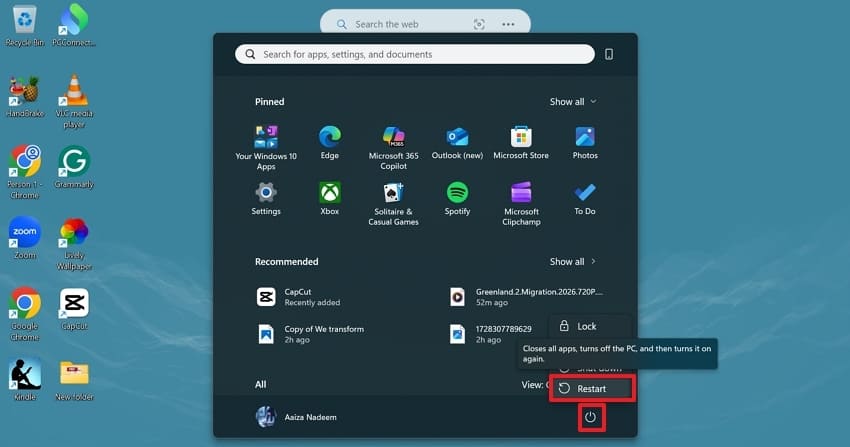Open the three-dots menu in web search bar
Viewport: 850px width, 447px height.
[x=508, y=24]
